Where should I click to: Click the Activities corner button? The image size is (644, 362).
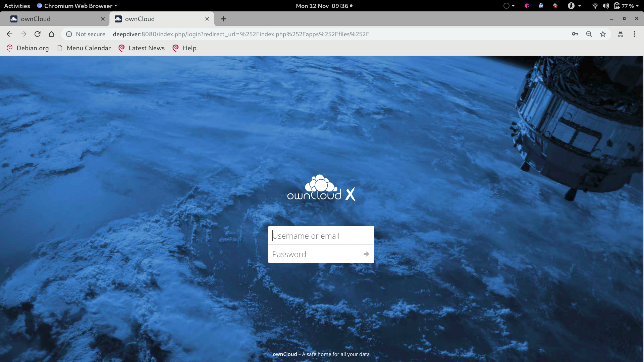point(16,6)
